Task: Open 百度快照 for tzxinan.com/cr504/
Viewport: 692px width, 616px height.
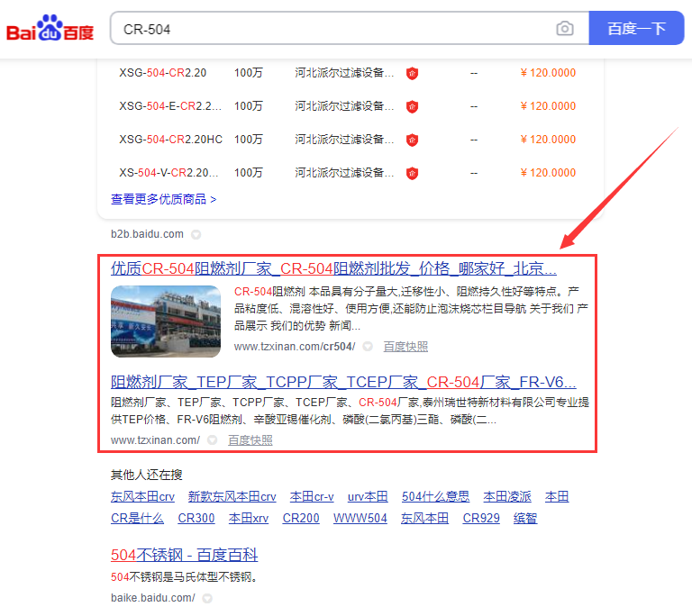Action: pos(405,347)
